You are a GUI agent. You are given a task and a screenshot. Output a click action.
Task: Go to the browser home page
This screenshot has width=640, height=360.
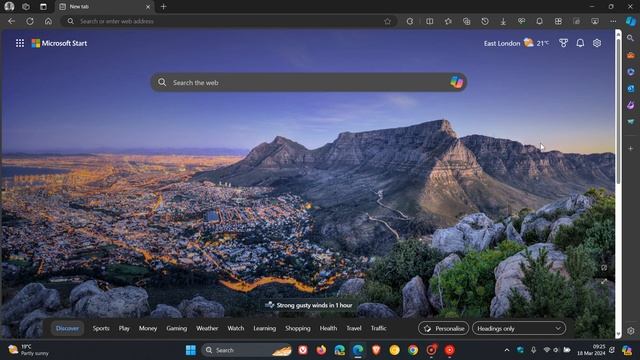tap(48, 21)
